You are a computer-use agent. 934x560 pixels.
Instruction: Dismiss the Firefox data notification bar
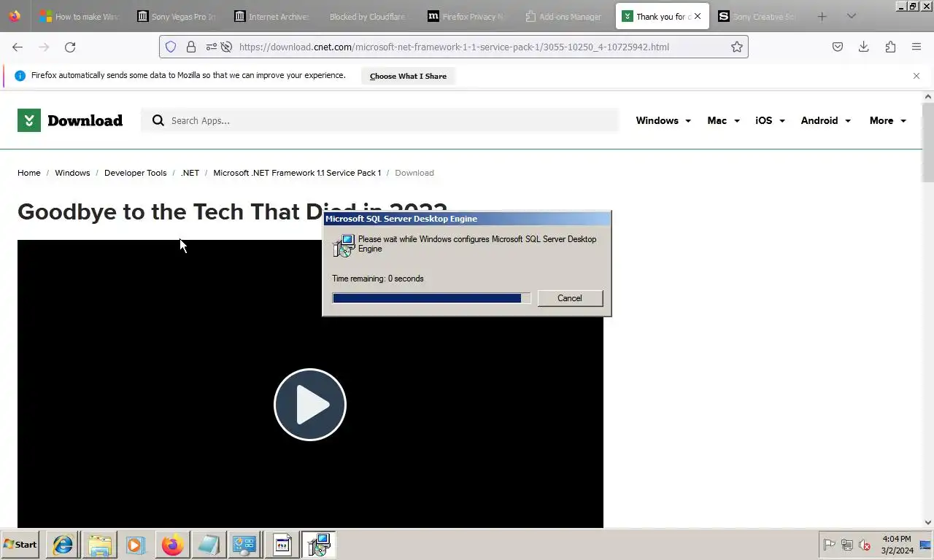(916, 76)
